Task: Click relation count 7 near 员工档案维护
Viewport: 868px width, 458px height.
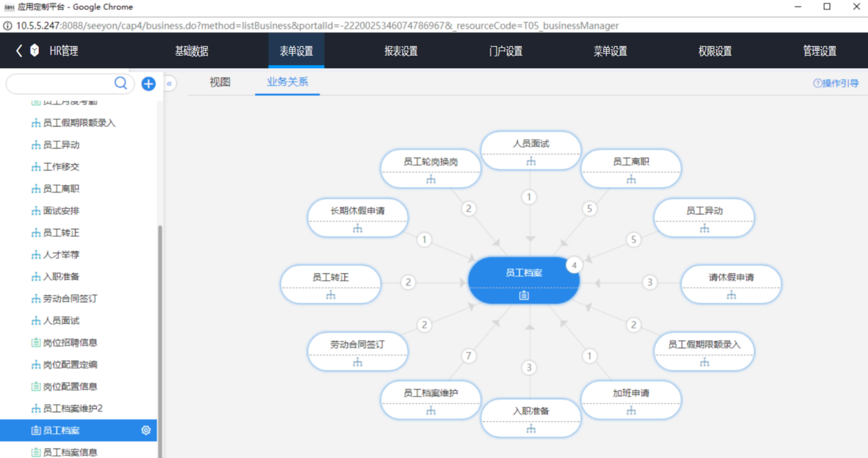Action: (x=468, y=356)
